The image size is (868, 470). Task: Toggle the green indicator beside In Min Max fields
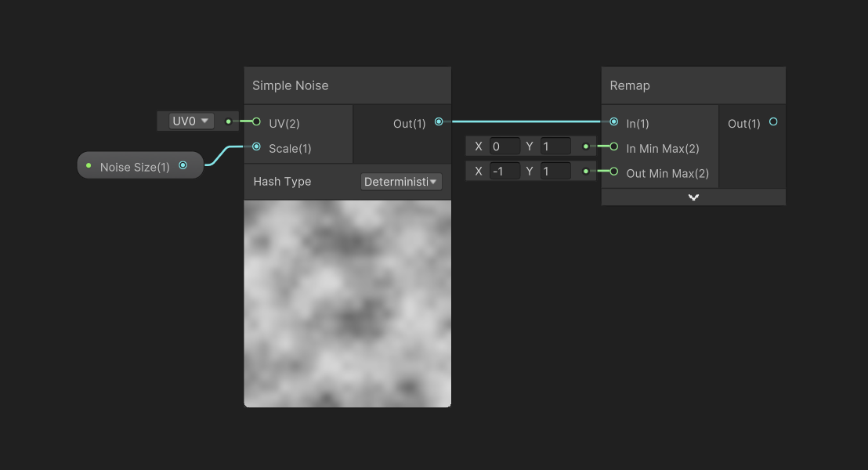584,146
